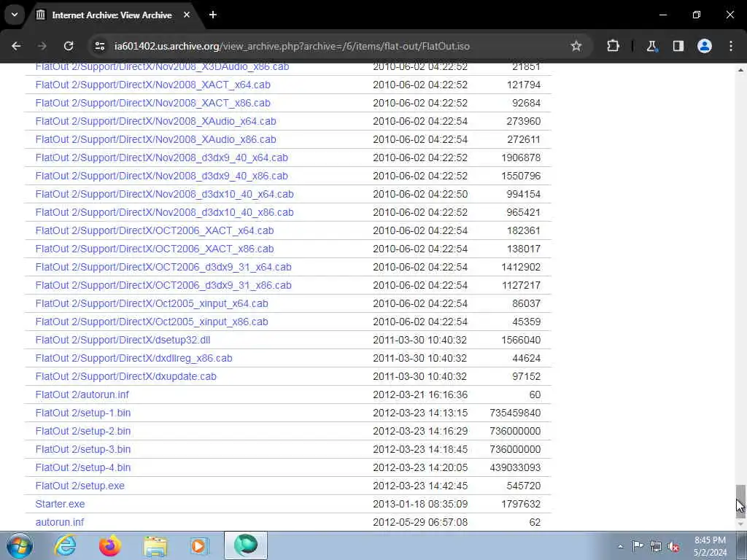Open Nov2008_d3dx10_40_x86.cab link

(x=164, y=212)
